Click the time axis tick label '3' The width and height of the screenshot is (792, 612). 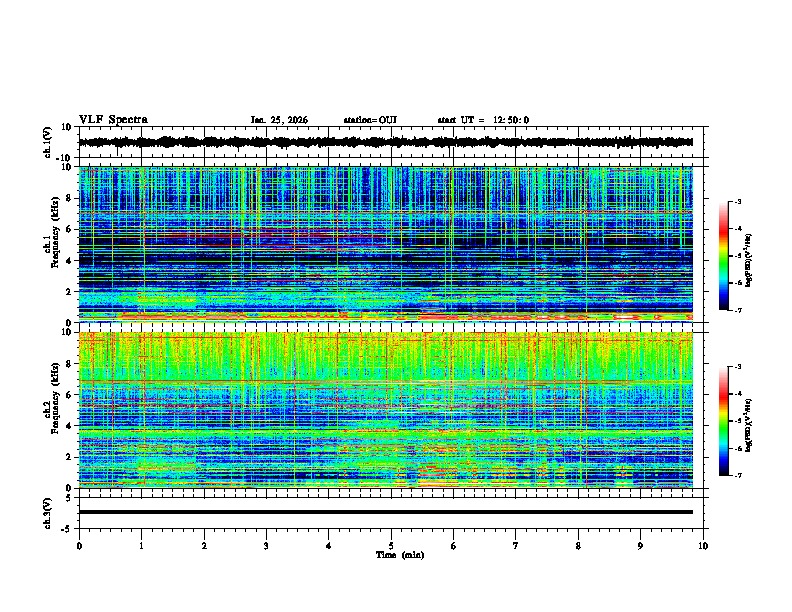tap(266, 546)
